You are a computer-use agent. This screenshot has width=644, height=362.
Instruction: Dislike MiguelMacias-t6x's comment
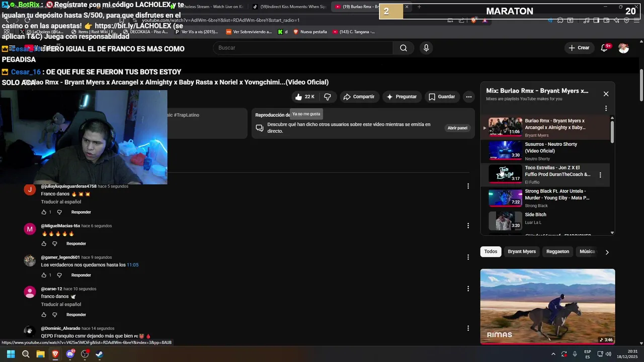coord(55,244)
